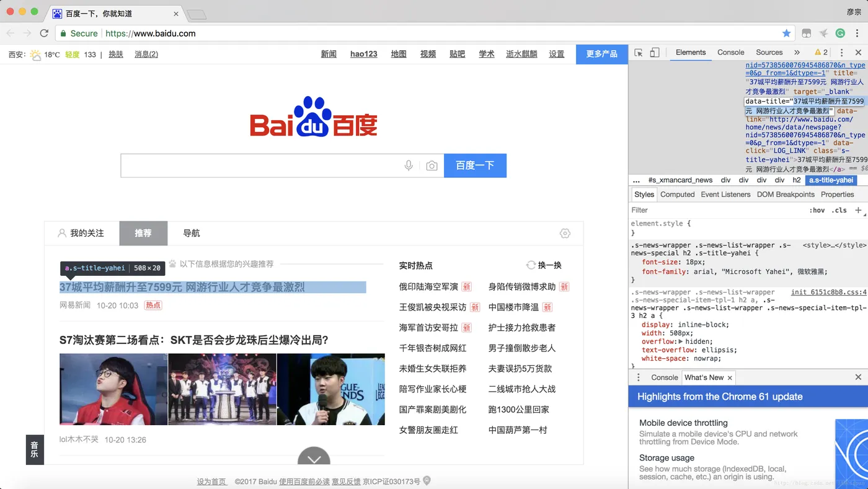Viewport: 868px width, 489px height.
Task: Select the 推荐 tab
Action: pos(143,234)
